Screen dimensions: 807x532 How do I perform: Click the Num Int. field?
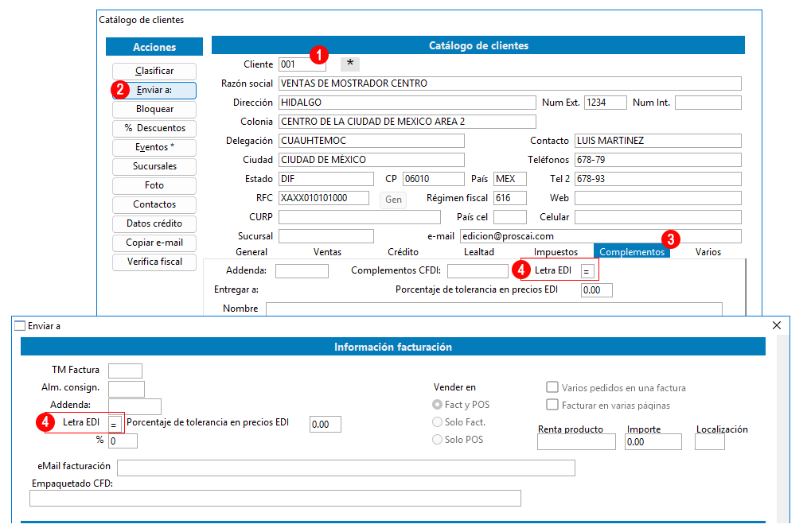tap(708, 103)
